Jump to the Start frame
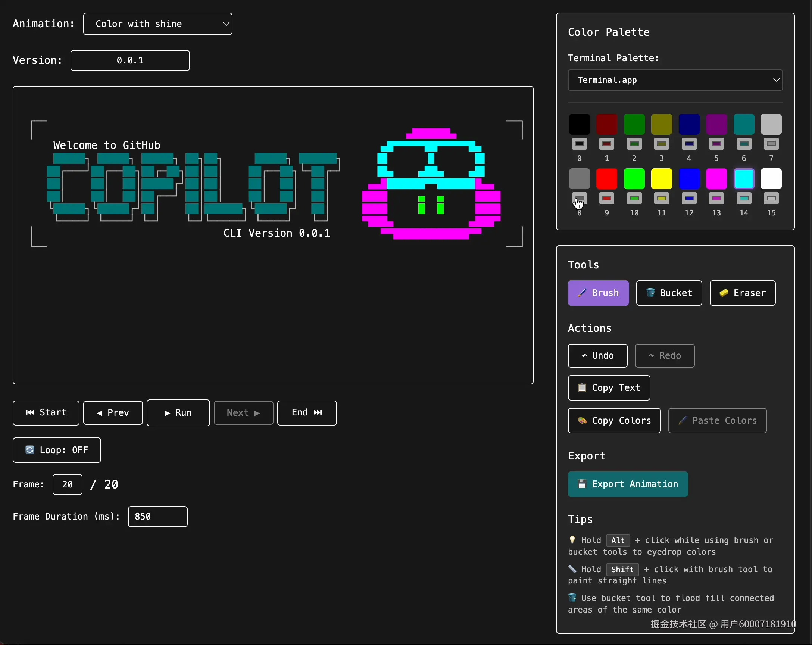 46,412
